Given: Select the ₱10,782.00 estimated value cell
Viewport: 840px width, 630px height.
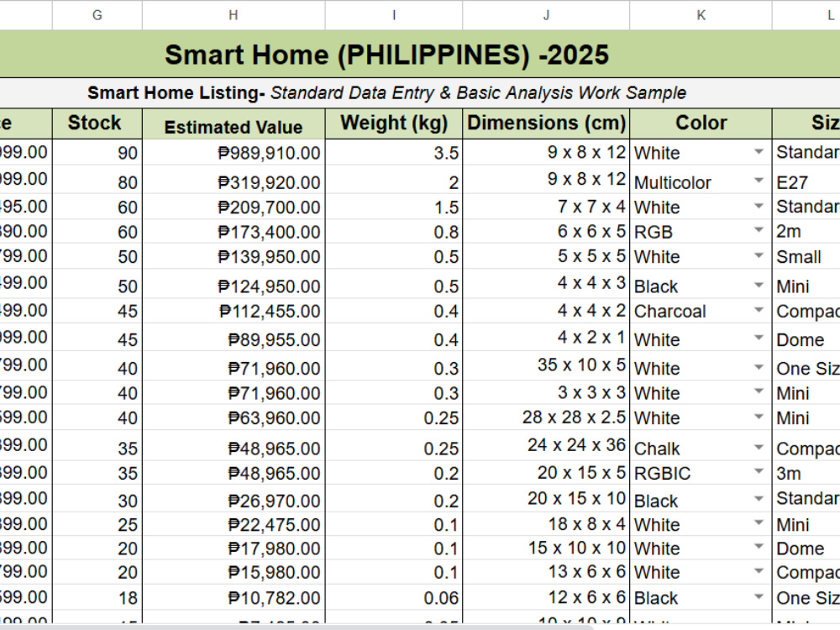Looking at the screenshot, I should click(x=233, y=596).
